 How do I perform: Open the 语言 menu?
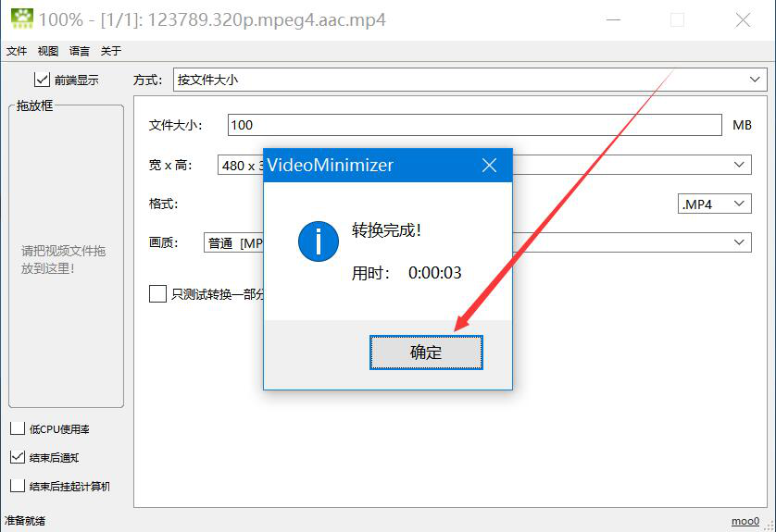point(80,51)
